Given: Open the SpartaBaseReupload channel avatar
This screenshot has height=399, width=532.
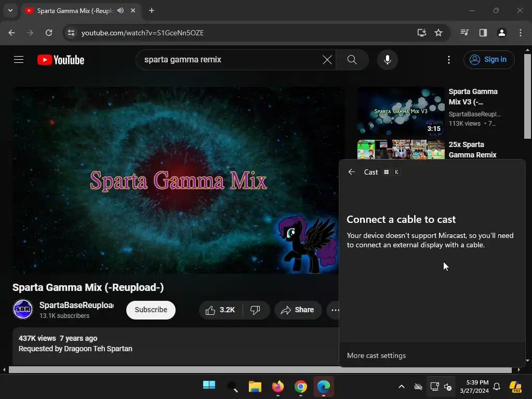Looking at the screenshot, I should 23,309.
